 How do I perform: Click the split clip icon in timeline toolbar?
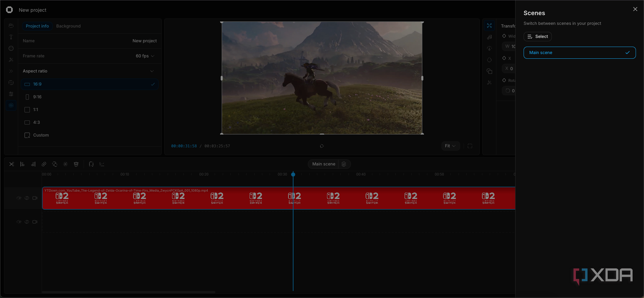(12, 164)
